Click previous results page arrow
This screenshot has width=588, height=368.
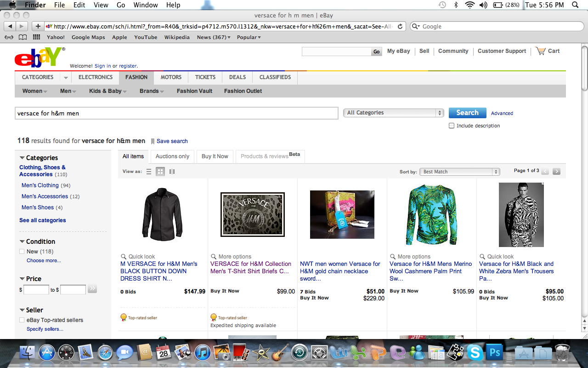click(545, 171)
